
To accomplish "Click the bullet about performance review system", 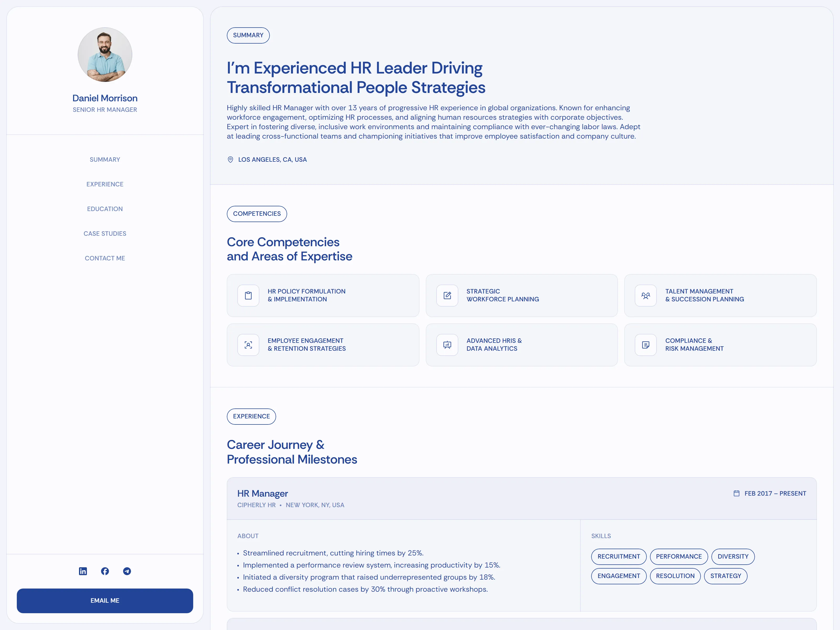I will pyautogui.click(x=371, y=565).
